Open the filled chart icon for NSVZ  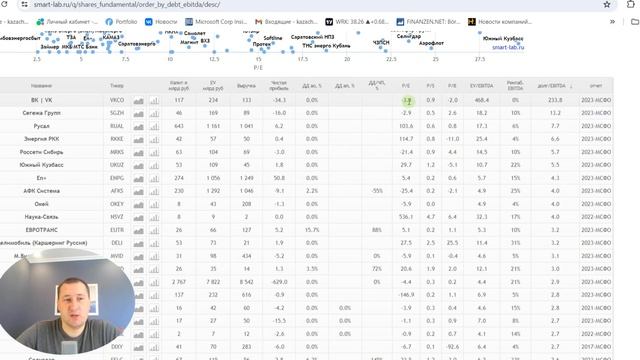pos(138,218)
